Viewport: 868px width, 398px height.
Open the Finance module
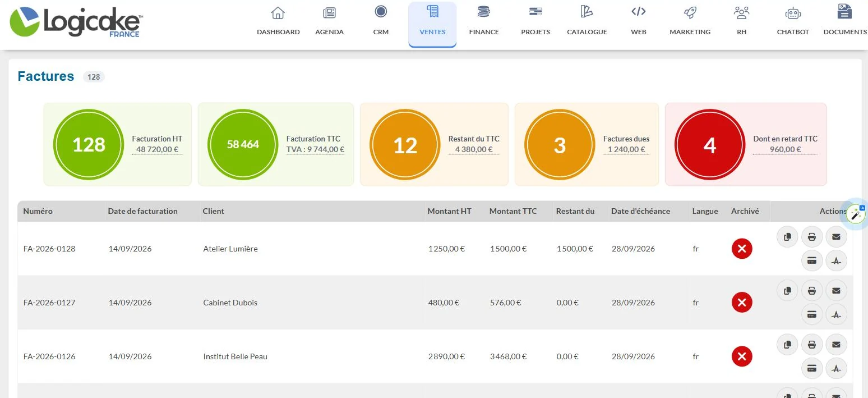click(x=484, y=21)
